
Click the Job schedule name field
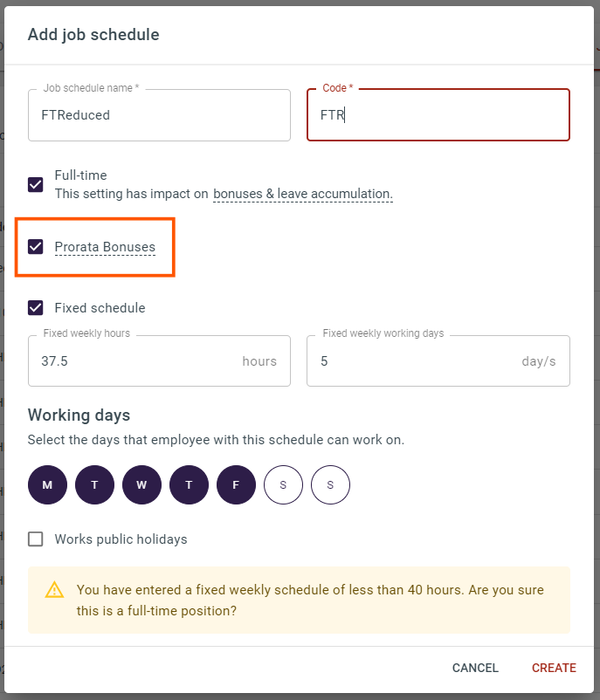point(159,115)
